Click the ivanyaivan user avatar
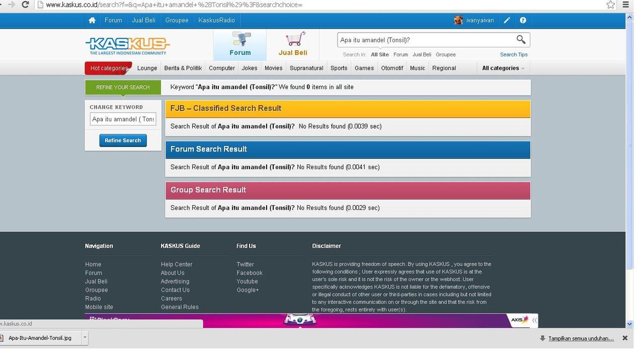This screenshot has width=644, height=364. coord(458,20)
